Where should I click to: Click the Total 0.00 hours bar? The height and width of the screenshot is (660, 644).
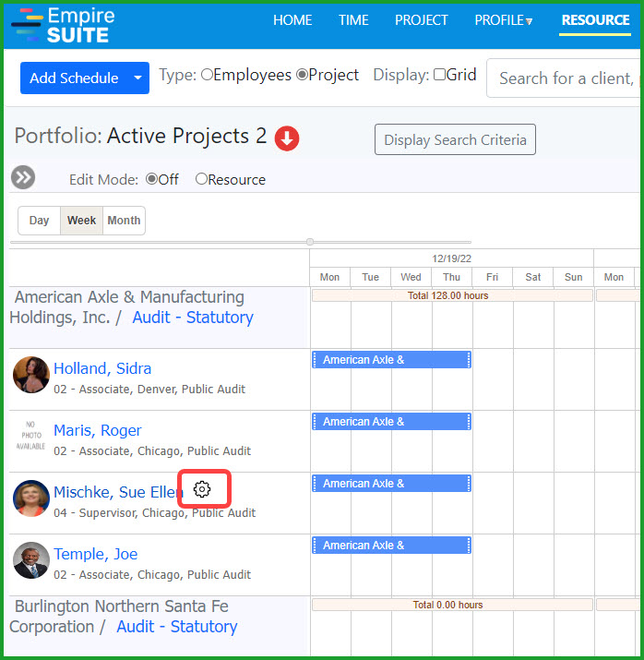coord(452,605)
